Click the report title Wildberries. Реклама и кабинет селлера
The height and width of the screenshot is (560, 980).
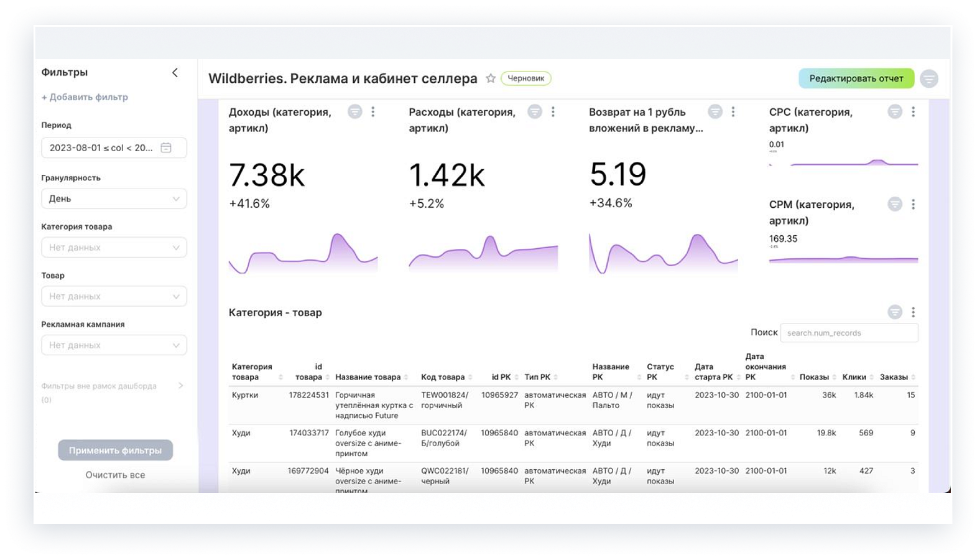coord(343,78)
